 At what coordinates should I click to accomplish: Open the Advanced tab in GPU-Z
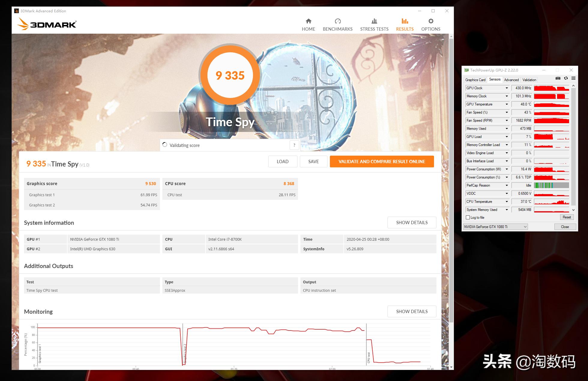[511, 80]
